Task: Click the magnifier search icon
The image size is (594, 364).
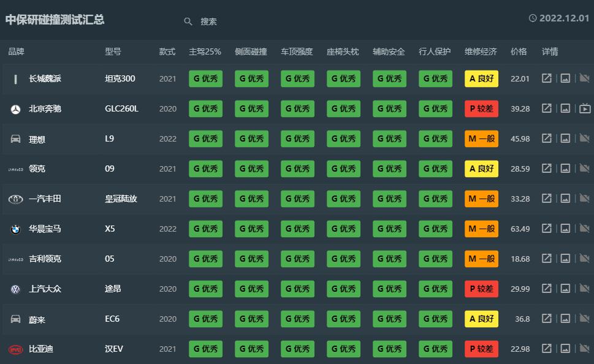Action: coord(188,21)
